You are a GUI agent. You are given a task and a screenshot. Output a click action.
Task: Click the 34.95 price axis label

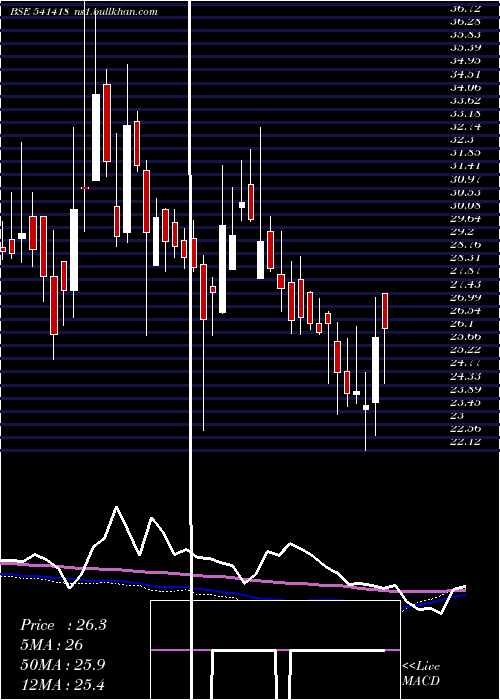(x=466, y=61)
